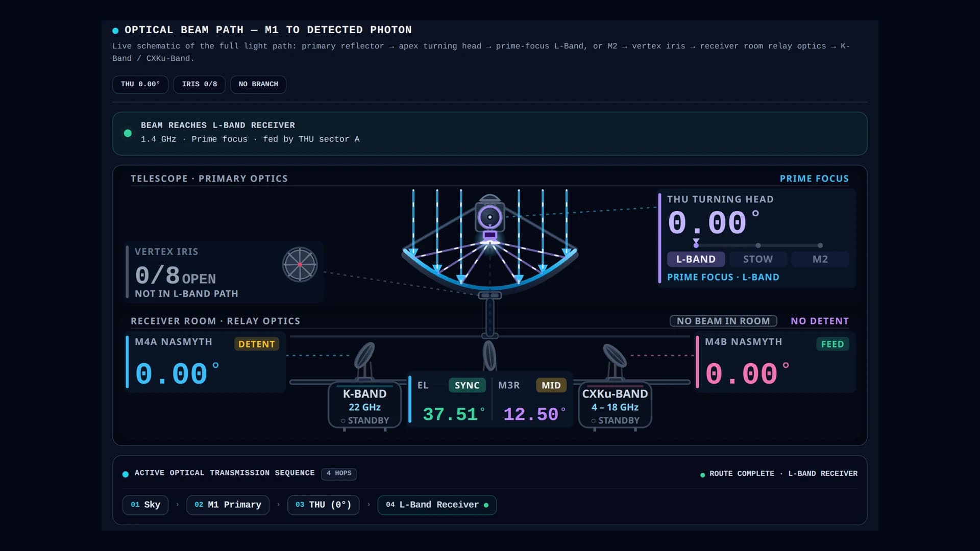
Task: Click the NO BEAM IN ROOM badge
Action: coord(723,321)
